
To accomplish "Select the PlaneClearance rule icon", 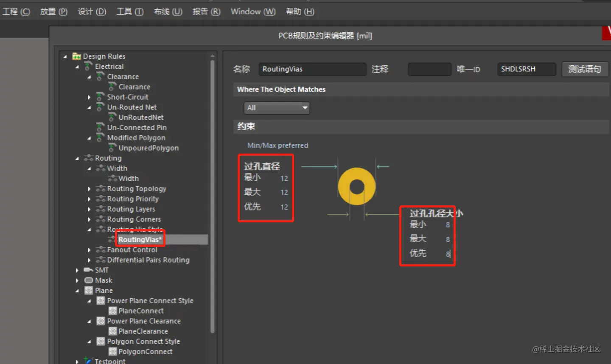I will 112,331.
